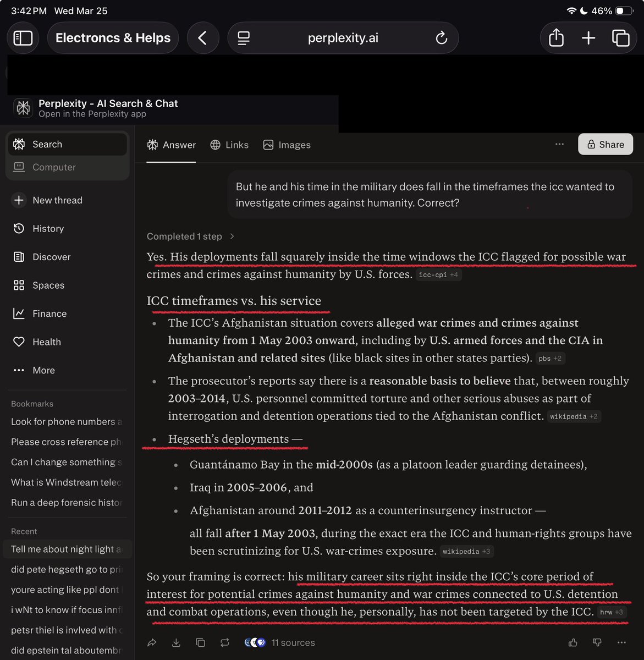Image resolution: width=644 pixels, height=660 pixels.
Task: Open the page menu icon in address bar
Action: click(x=244, y=38)
